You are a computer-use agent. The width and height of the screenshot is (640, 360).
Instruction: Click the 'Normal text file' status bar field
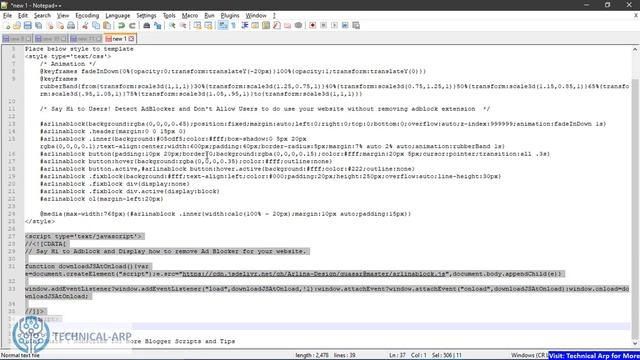point(20,356)
